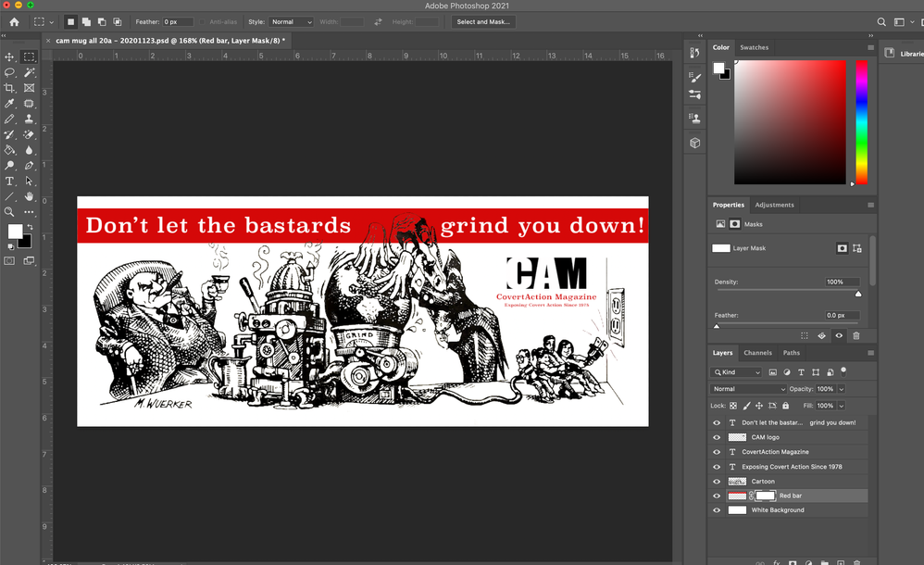Click the rainbow hue slider strip

[861, 122]
